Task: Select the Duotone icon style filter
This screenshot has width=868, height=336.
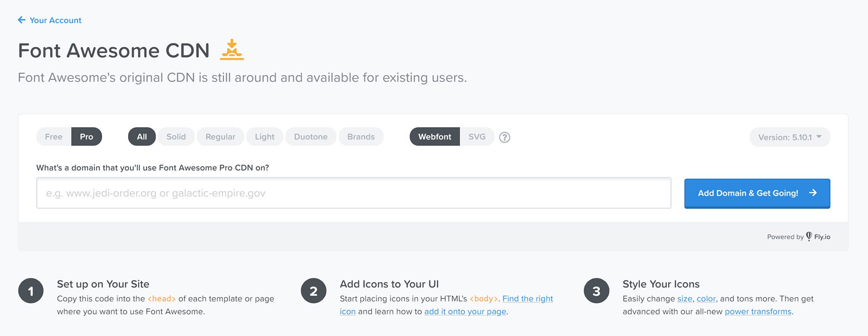Action: tap(310, 136)
